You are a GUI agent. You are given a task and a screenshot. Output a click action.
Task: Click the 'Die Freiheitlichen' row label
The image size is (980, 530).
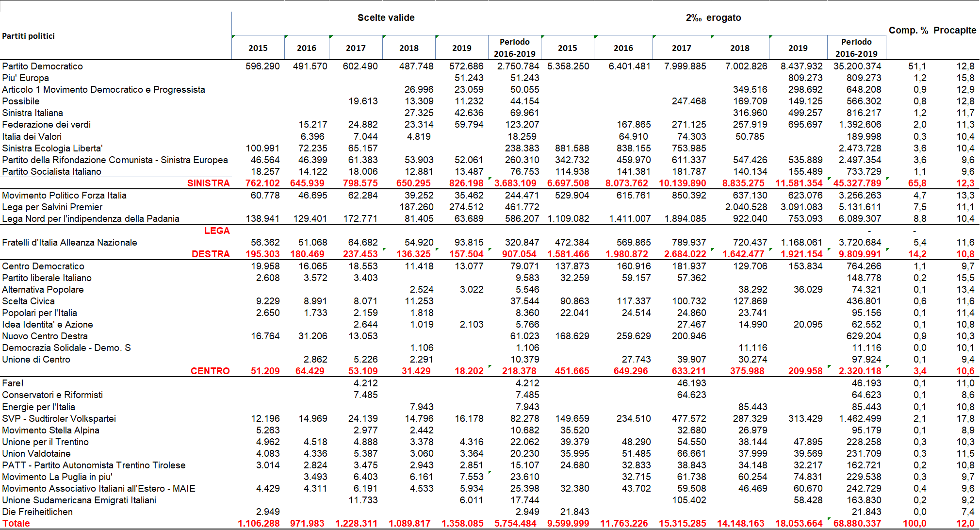coord(37,512)
